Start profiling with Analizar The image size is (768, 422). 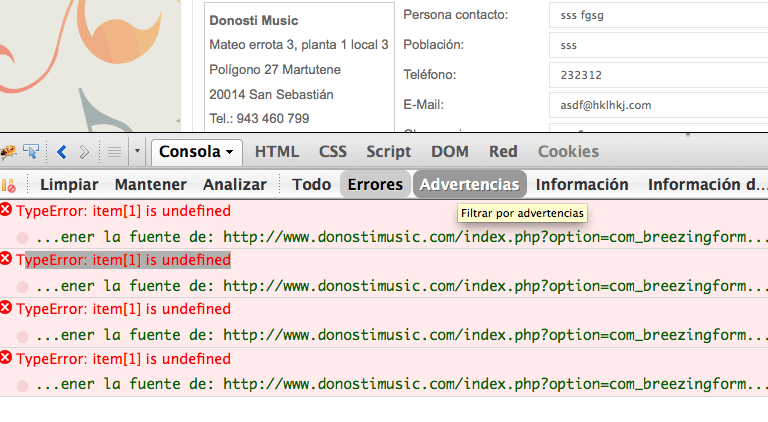pos(235,185)
